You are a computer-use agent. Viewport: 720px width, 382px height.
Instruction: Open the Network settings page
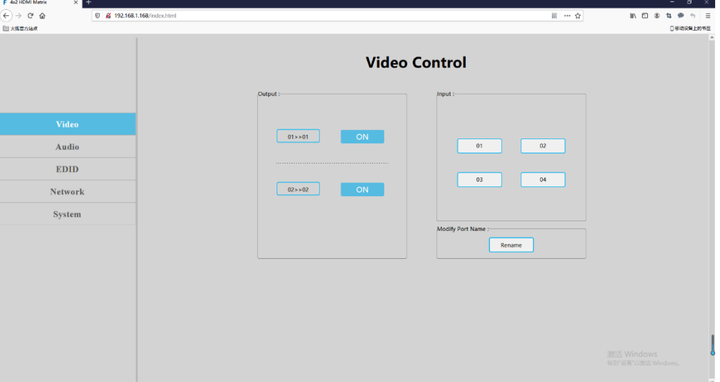68,192
